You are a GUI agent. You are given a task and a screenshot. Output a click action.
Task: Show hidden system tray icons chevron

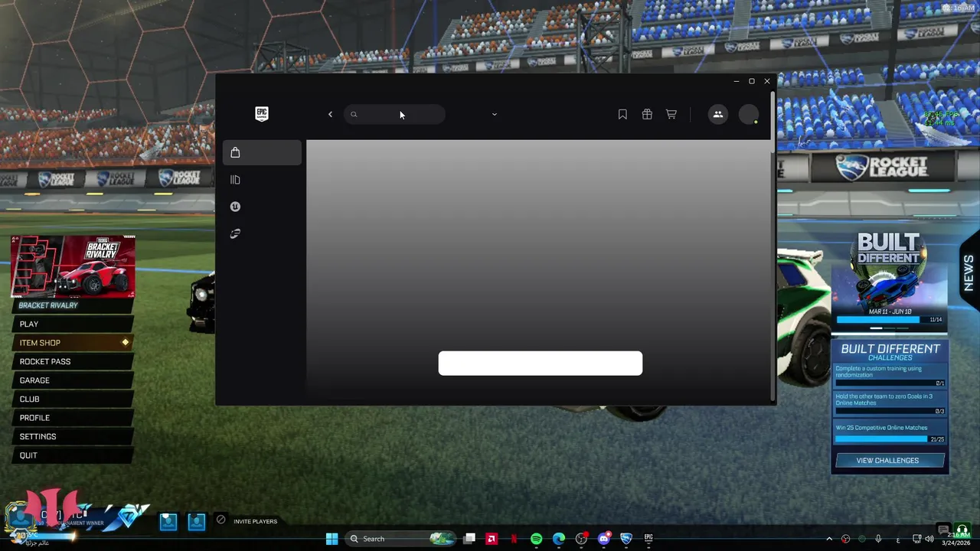click(829, 539)
